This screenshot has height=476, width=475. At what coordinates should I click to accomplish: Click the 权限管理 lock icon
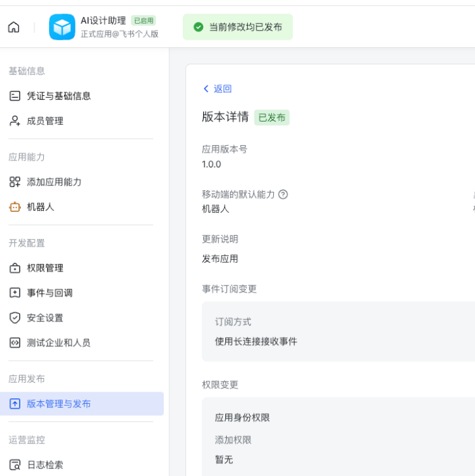tap(15, 268)
